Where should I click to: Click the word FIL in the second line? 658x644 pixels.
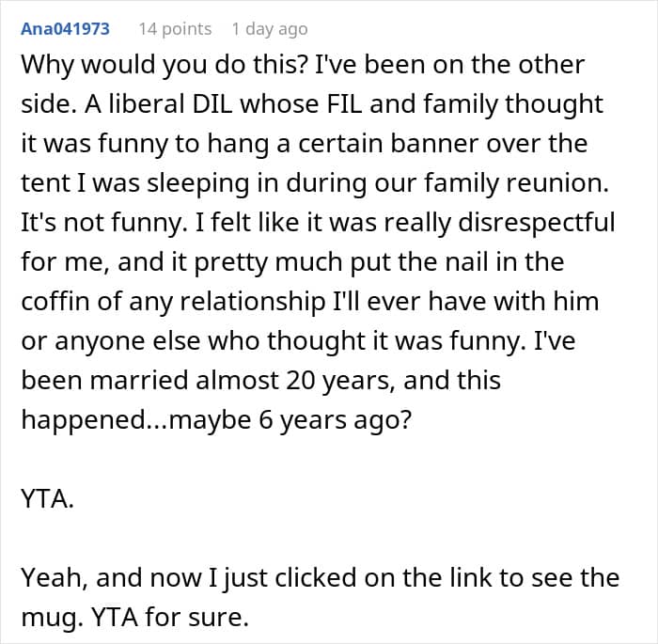pos(344,103)
